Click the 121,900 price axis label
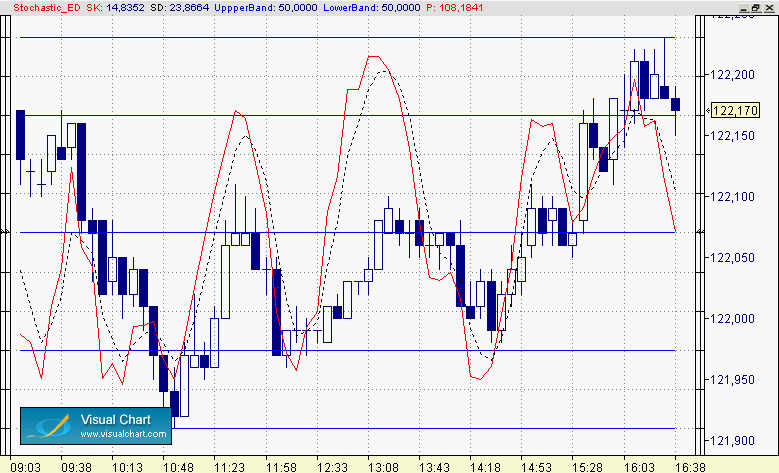Screen dimensions: 779x473 [x=733, y=441]
